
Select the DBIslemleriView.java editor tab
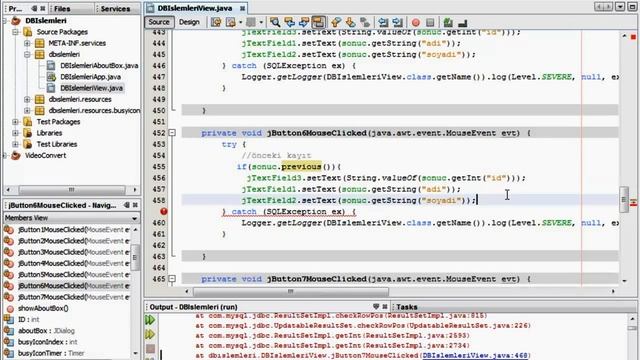pyautogui.click(x=195, y=8)
